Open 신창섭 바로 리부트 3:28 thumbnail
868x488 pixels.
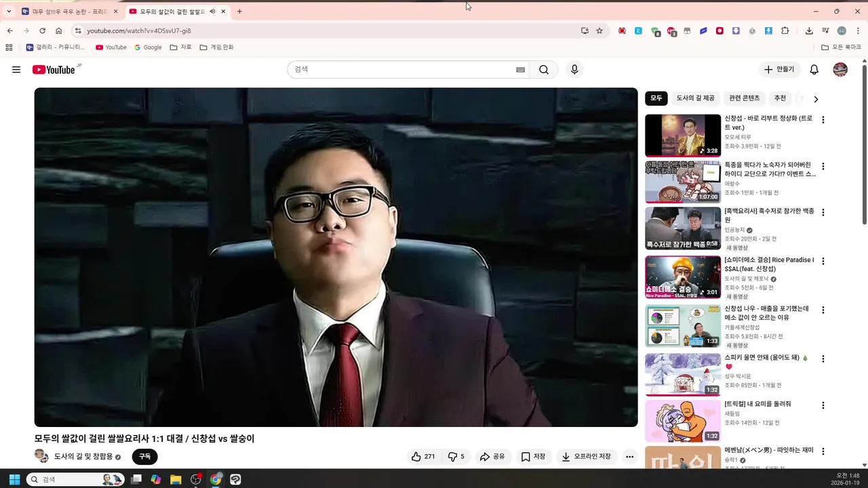[683, 136]
